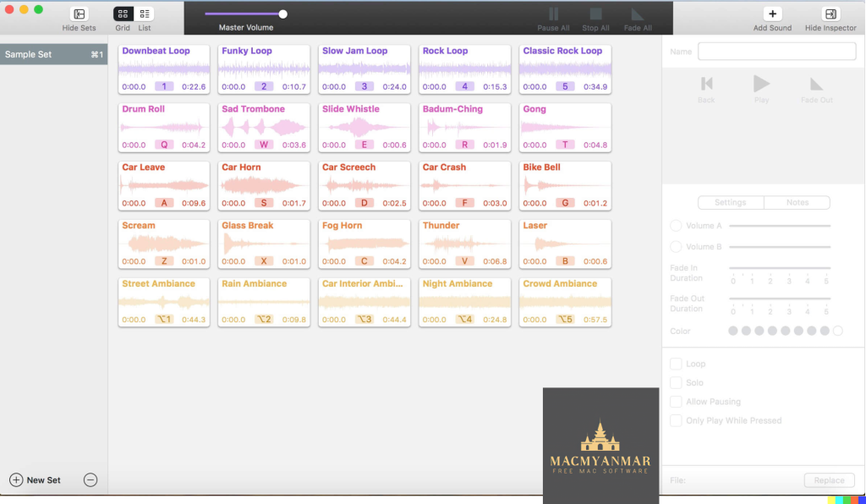Trigger the Thunder sound tile
Viewport: 866px width, 504px height.
(x=465, y=244)
